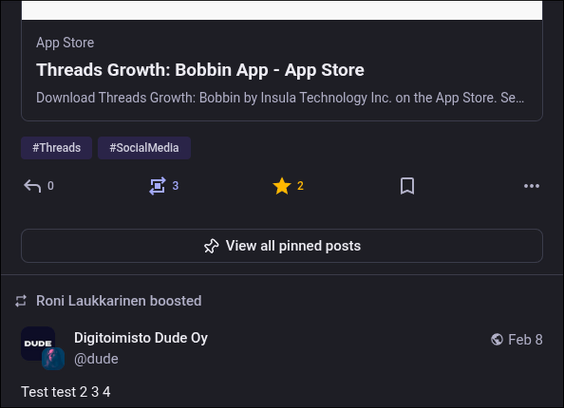Click the globe public visibility icon
Viewport: 564px width, 408px height.
(497, 339)
